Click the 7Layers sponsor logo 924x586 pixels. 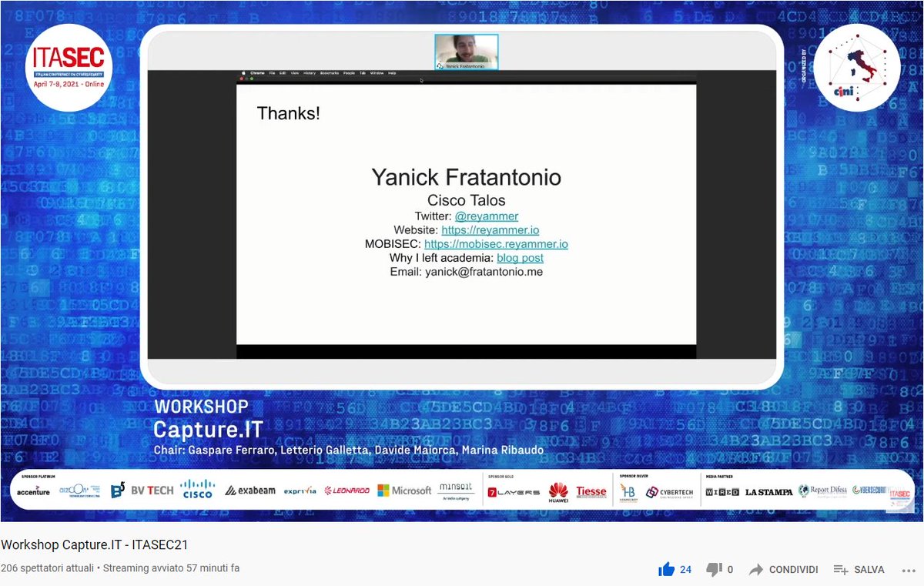pyautogui.click(x=514, y=491)
